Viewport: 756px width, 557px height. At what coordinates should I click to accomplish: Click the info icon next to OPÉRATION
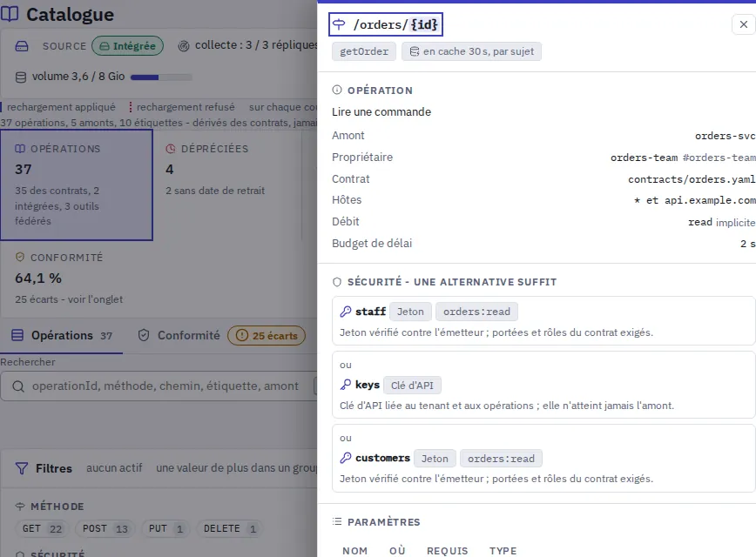coord(337,90)
